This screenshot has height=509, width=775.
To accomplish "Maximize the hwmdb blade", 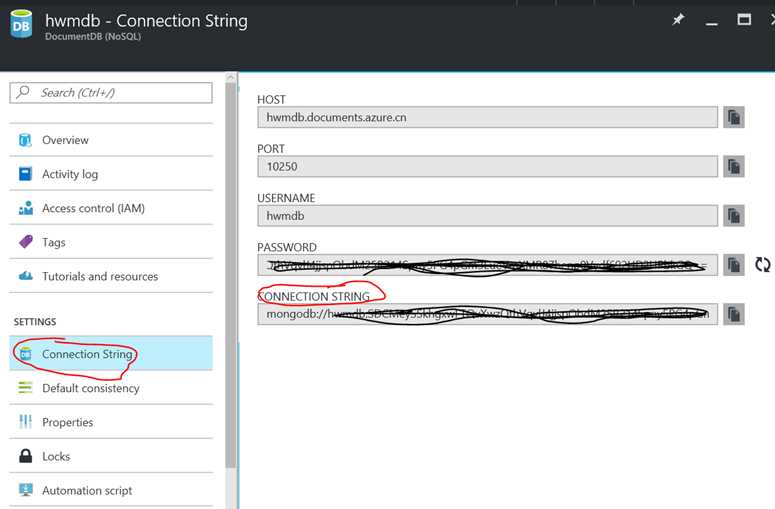I will (744, 20).
